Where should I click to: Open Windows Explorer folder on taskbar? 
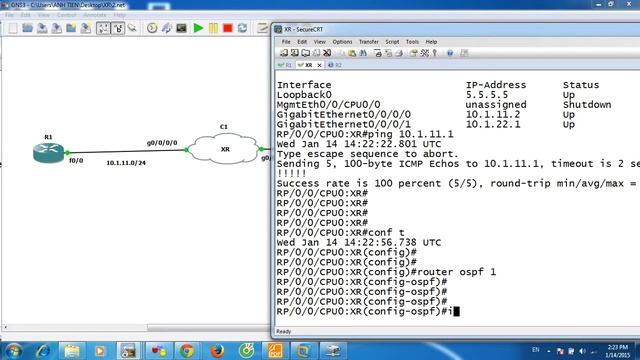72,351
